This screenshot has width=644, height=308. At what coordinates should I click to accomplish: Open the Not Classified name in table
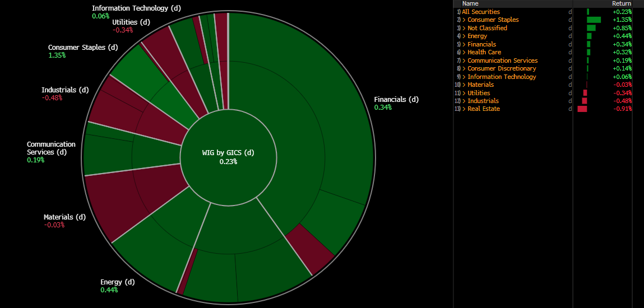487,28
